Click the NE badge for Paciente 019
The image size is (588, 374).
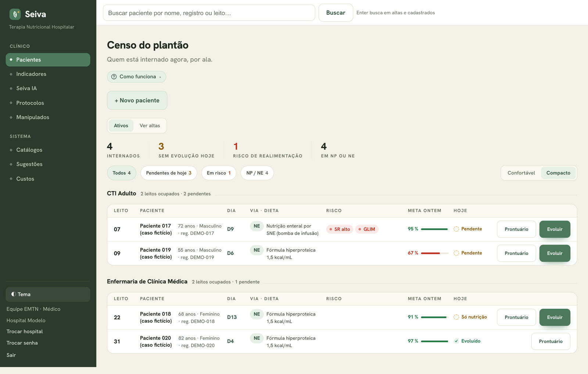click(x=257, y=250)
